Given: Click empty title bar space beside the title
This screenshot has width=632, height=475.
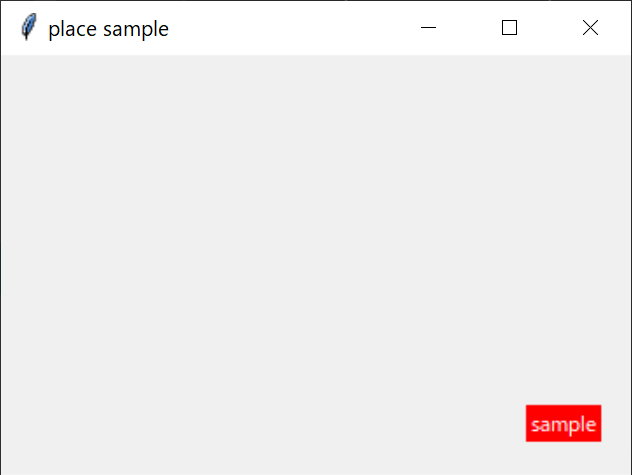Looking at the screenshot, I should (280, 28).
